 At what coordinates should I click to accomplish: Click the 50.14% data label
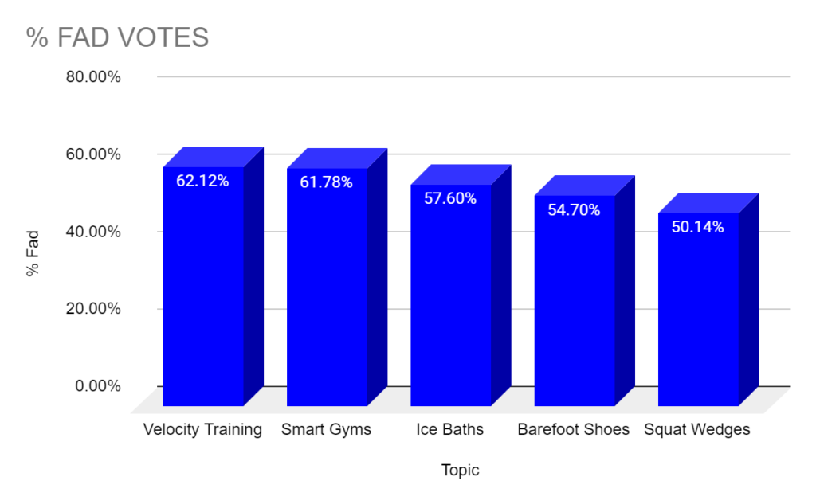pyautogui.click(x=698, y=227)
